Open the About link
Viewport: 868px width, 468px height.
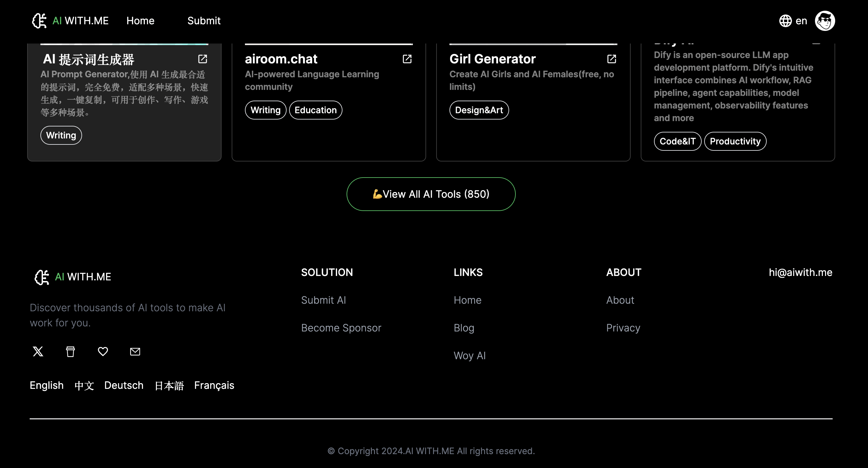click(x=620, y=300)
